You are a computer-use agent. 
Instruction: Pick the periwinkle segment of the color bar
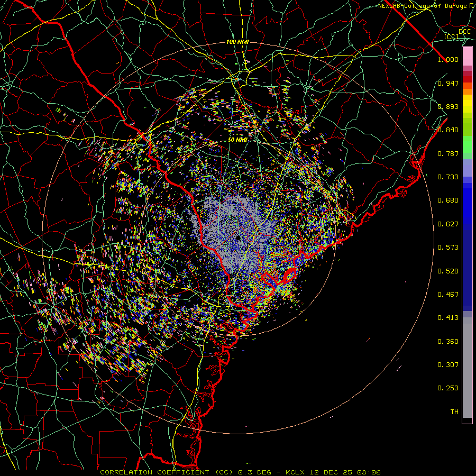(467, 168)
